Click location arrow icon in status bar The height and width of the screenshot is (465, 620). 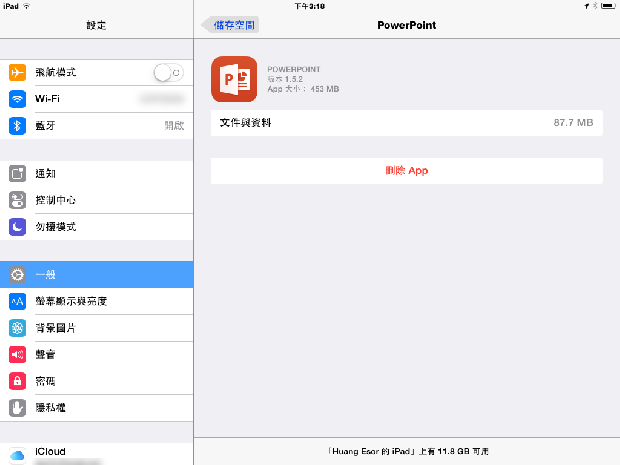587,6
